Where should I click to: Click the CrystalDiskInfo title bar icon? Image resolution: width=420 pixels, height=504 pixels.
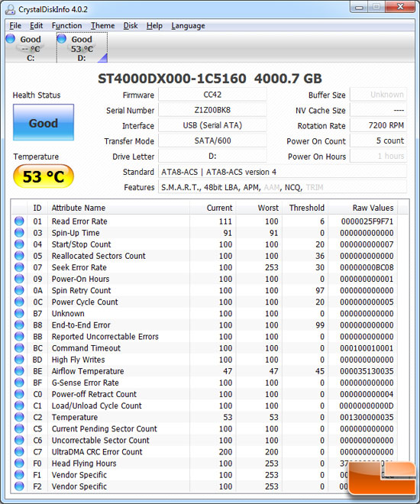pos(10,10)
